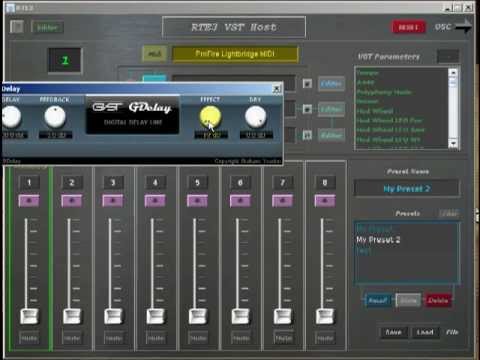This screenshot has width=480, height=360.
Task: Click the small square button left of Editor
Action: point(16,27)
